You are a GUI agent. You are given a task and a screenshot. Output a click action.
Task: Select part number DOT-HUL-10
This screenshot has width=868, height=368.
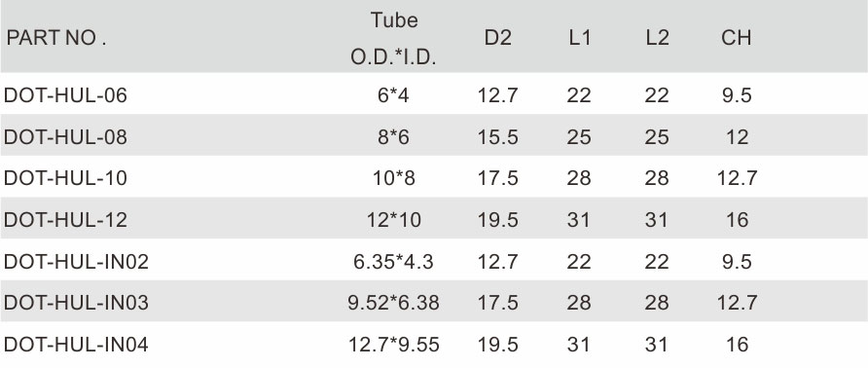[65, 178]
